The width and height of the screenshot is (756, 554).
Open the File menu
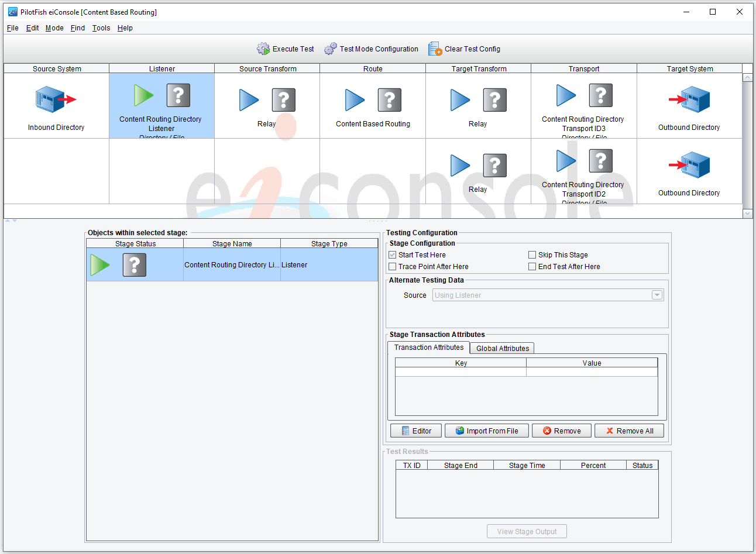tap(13, 28)
